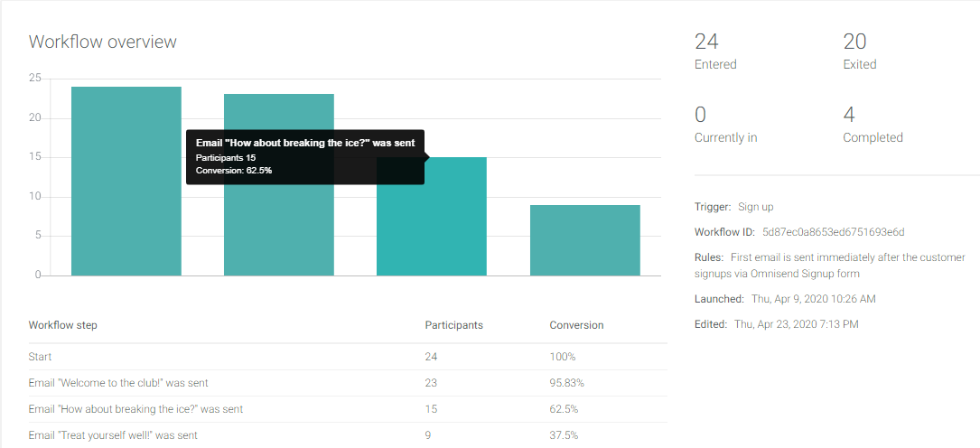Viewport: 980px width, 448px height.
Task: Click the black chart tooltip box
Action: click(x=304, y=157)
